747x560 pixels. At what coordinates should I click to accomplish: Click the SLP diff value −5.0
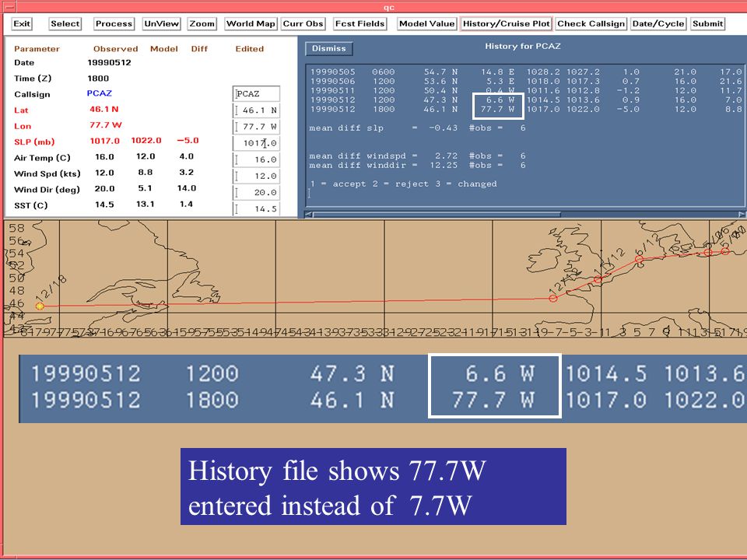click(188, 141)
